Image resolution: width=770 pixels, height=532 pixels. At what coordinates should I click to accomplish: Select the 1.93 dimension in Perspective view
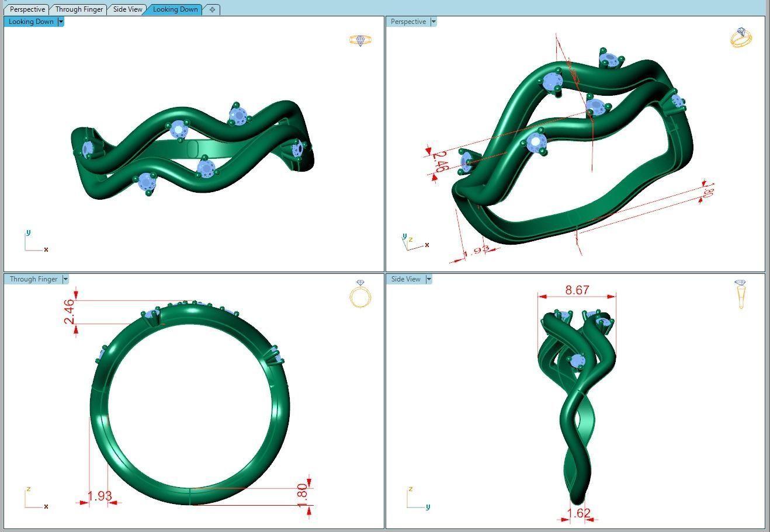(x=478, y=251)
